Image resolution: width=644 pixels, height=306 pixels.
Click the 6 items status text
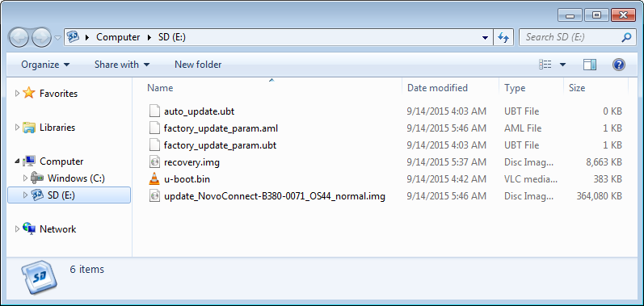[x=86, y=270]
